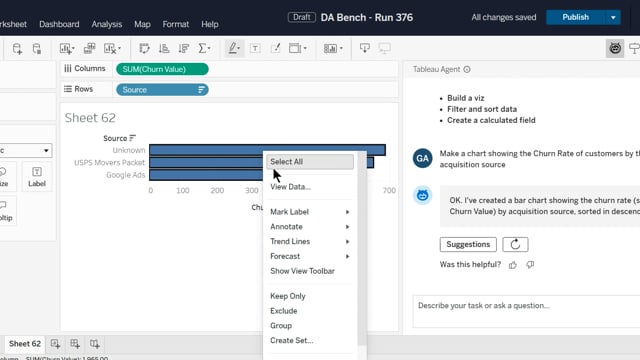Click the Sort Descending toolbar icon
640x360 pixels.
pyautogui.click(x=184, y=49)
